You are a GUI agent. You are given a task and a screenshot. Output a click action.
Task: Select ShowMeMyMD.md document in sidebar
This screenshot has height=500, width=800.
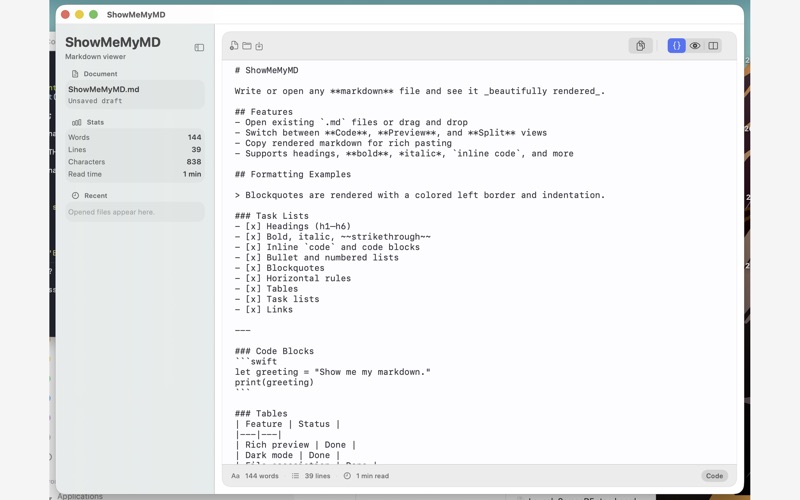pyautogui.click(x=135, y=94)
